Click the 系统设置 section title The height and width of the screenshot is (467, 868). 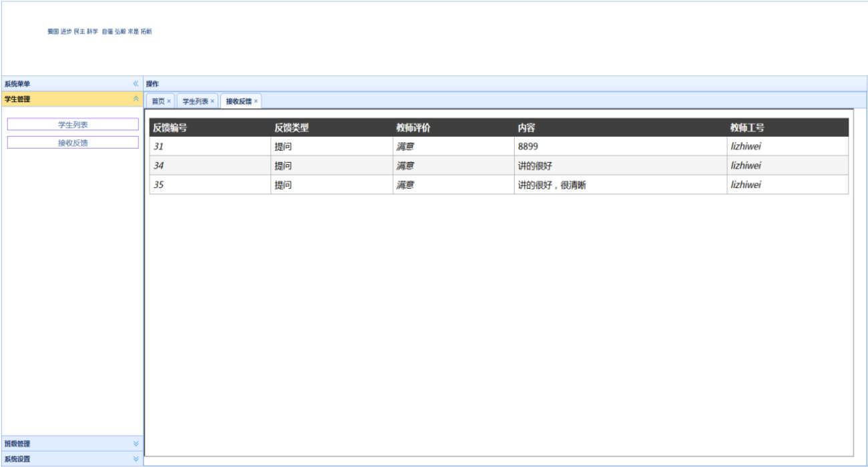[17, 458]
